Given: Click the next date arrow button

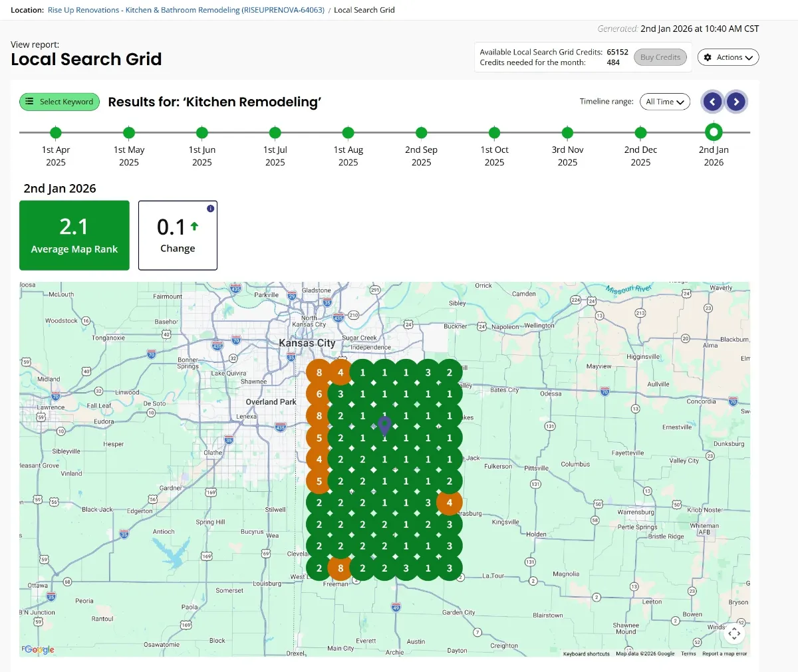Looking at the screenshot, I should (x=735, y=102).
